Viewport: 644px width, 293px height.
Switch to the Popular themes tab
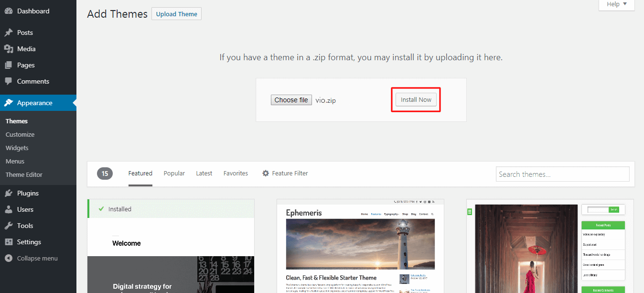click(174, 174)
